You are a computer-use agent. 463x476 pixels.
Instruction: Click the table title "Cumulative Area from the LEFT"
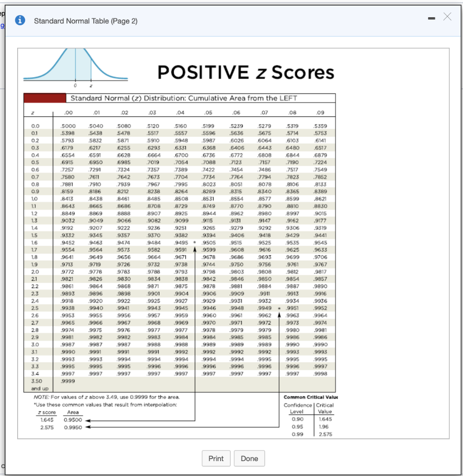[242, 99]
